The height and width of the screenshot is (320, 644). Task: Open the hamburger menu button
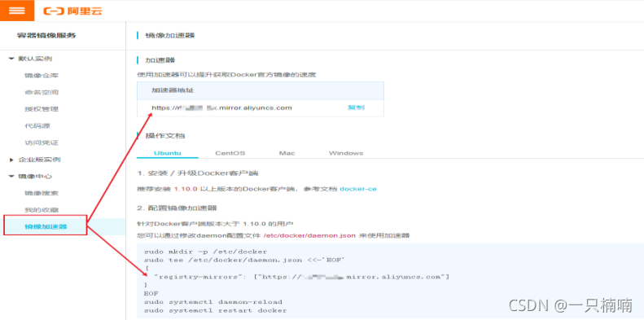pyautogui.click(x=17, y=11)
